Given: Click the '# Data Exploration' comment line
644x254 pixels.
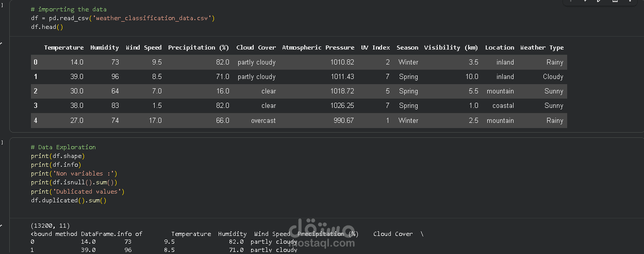Looking at the screenshot, I should (63, 147).
